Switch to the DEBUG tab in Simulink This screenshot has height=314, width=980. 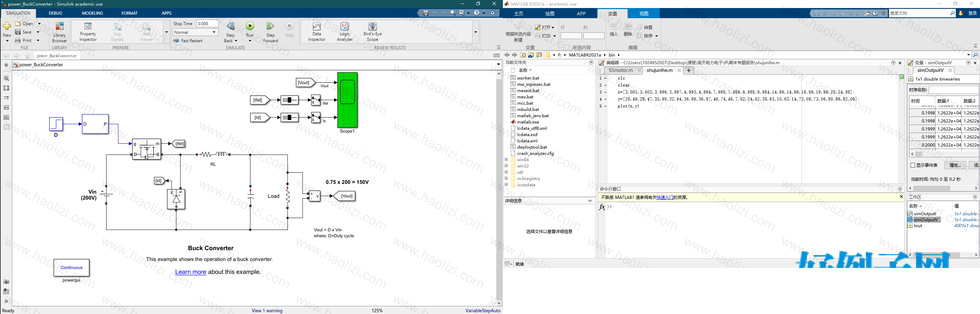56,13
